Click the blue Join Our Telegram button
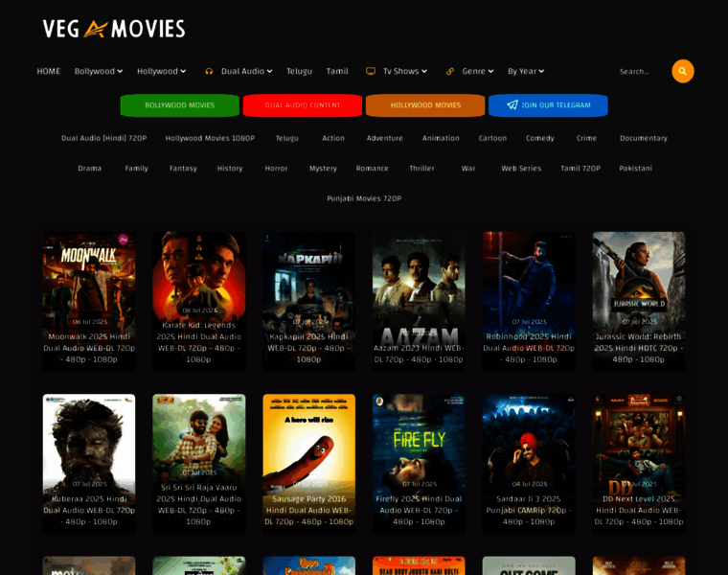The width and height of the screenshot is (728, 575). click(x=548, y=105)
